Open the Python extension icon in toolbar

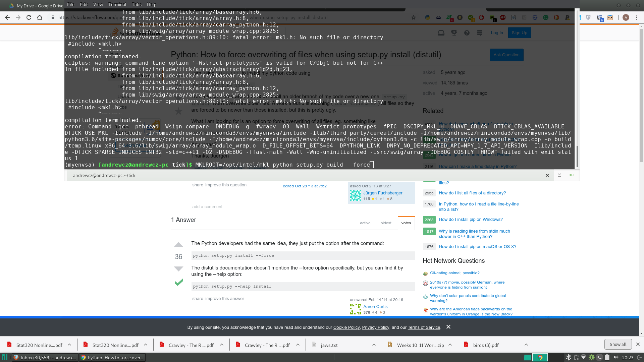coord(427,17)
